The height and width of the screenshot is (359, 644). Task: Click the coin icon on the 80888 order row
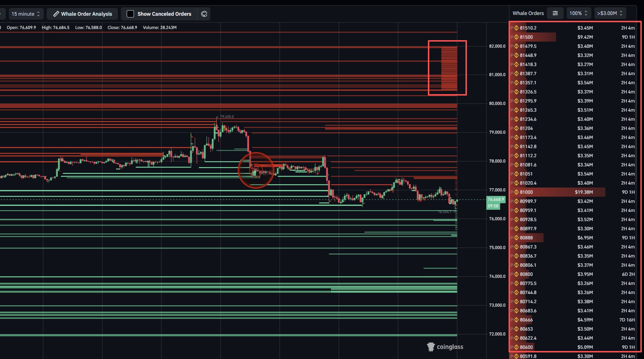point(516,238)
